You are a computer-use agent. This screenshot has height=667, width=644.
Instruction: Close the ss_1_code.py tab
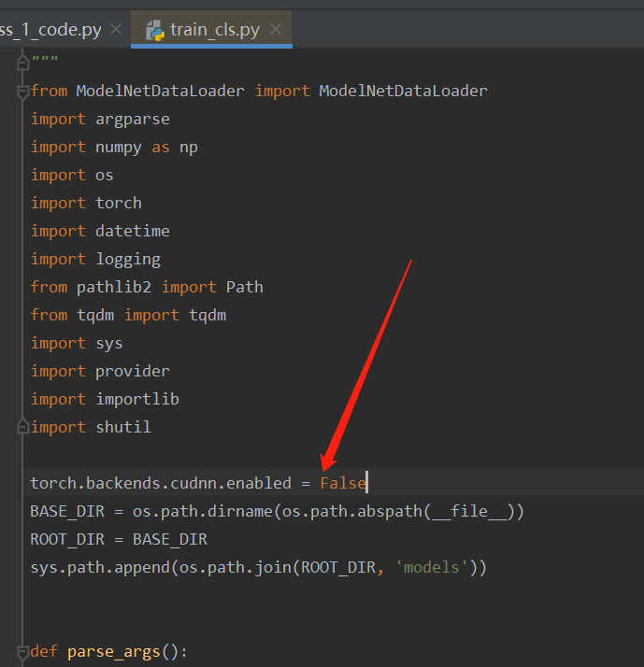pyautogui.click(x=116, y=29)
